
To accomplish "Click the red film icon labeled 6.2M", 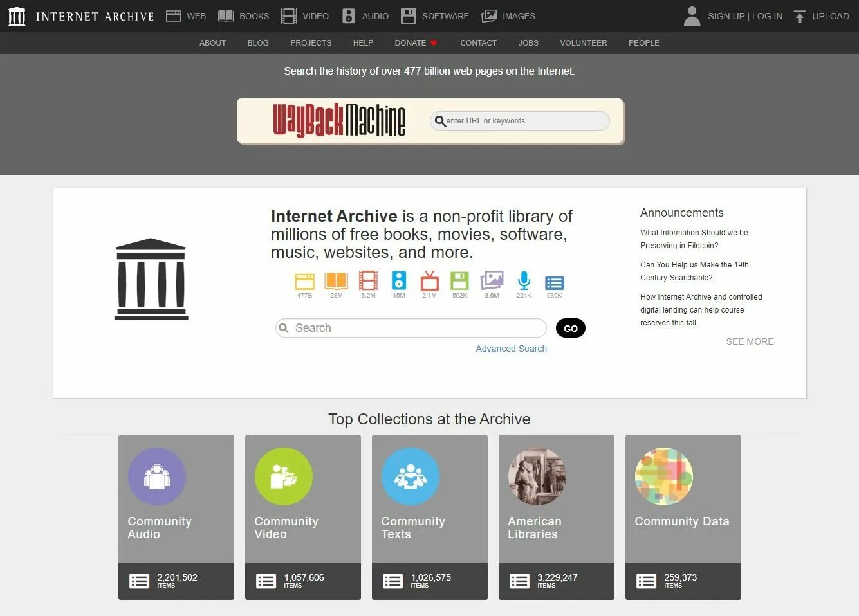I will point(368,281).
